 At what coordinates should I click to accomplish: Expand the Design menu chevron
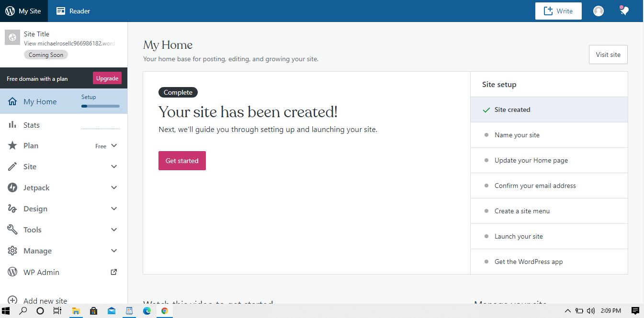pos(114,209)
